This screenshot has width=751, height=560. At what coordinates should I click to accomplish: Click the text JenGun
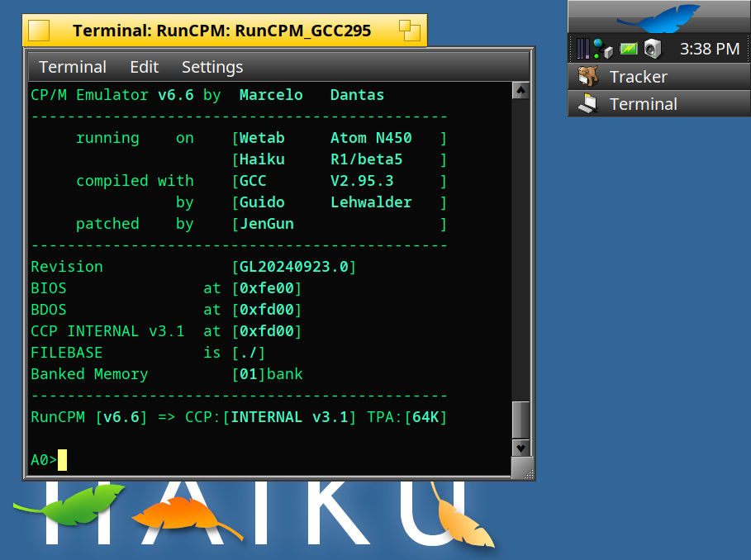(x=266, y=224)
